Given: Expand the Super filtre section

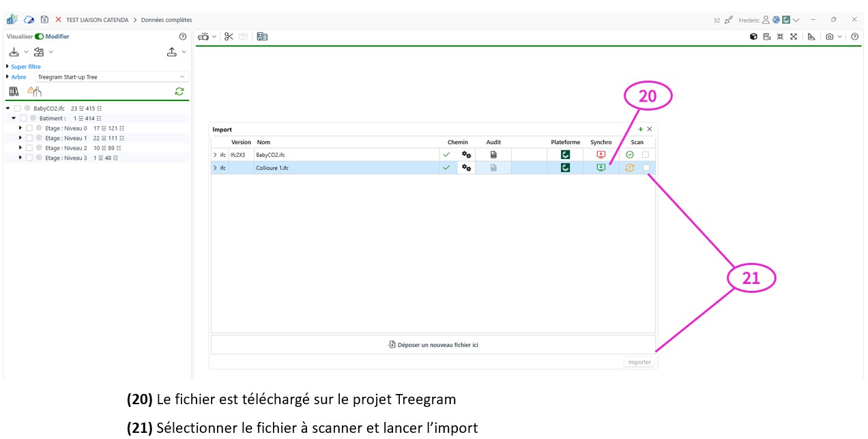Looking at the screenshot, I should [x=8, y=67].
